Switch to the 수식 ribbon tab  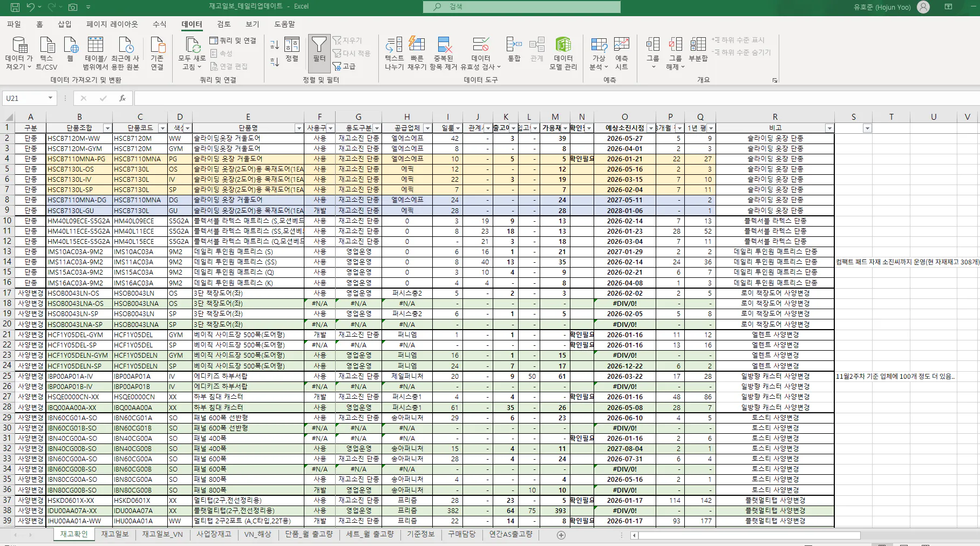(x=159, y=24)
